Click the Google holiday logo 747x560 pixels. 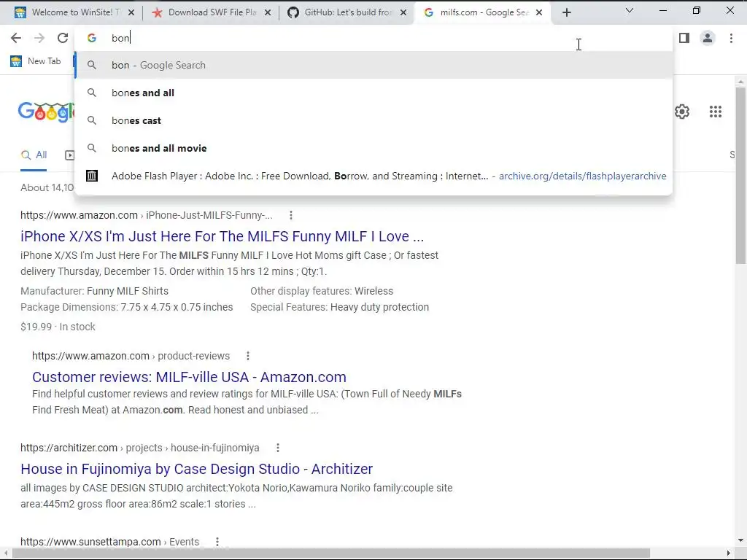tap(46, 112)
